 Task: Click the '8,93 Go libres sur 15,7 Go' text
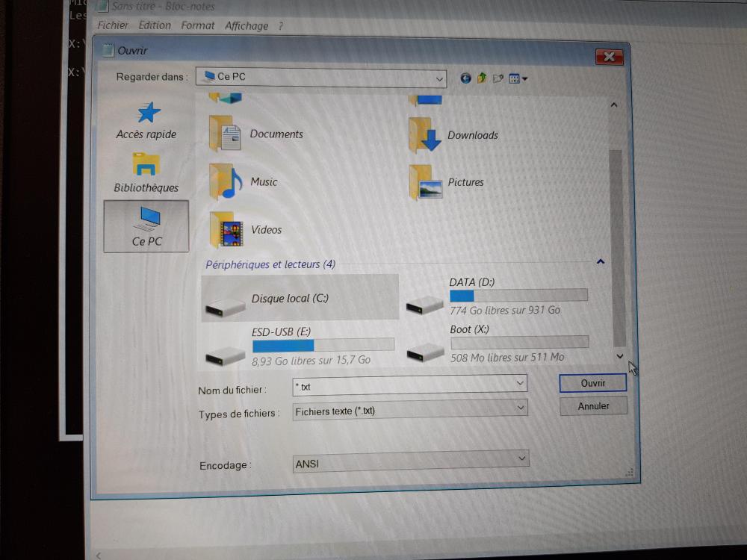[x=311, y=361]
